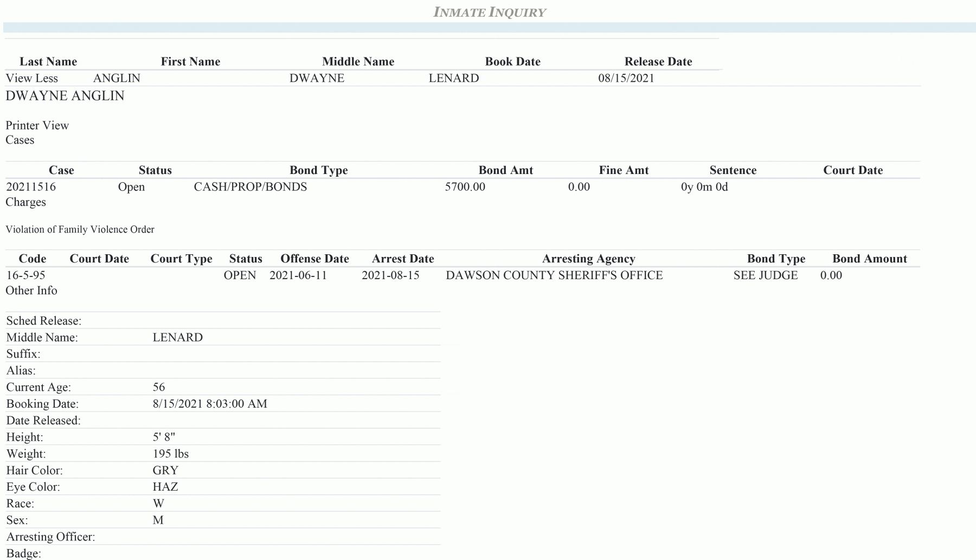The height and width of the screenshot is (560, 976).
Task: Select the inmate name DWAYNE ANGLIN
Action: [x=65, y=96]
